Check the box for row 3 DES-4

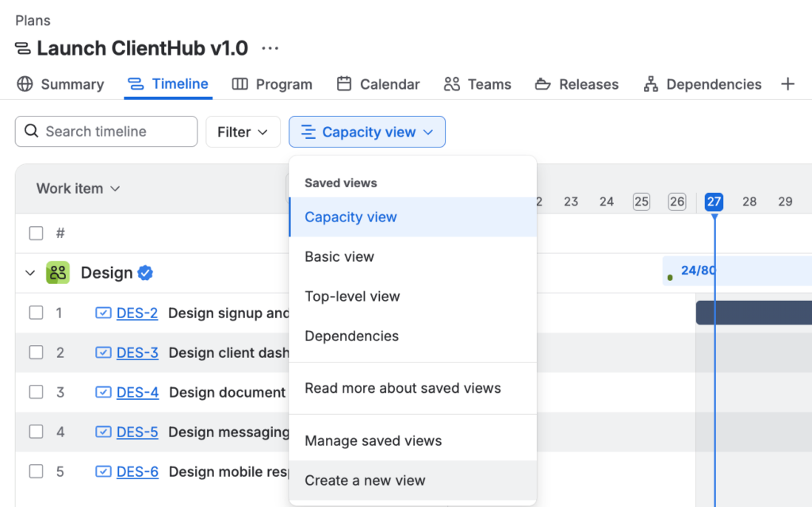pyautogui.click(x=36, y=392)
